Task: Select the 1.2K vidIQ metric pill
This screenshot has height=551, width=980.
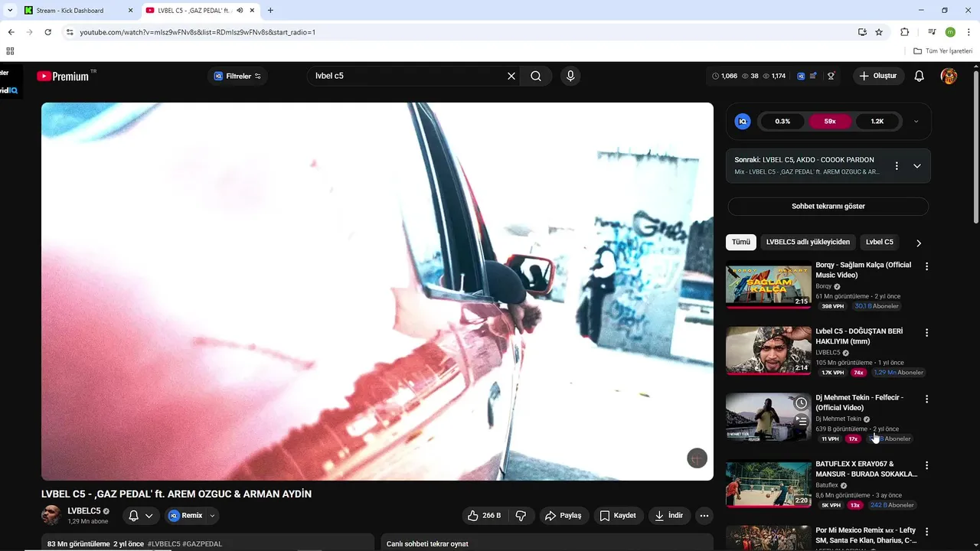Action: [877, 121]
